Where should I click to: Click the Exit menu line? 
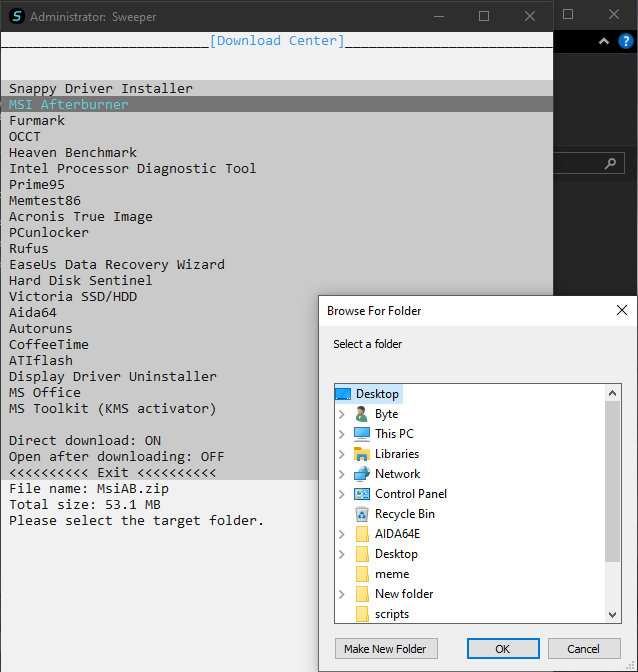(113, 473)
